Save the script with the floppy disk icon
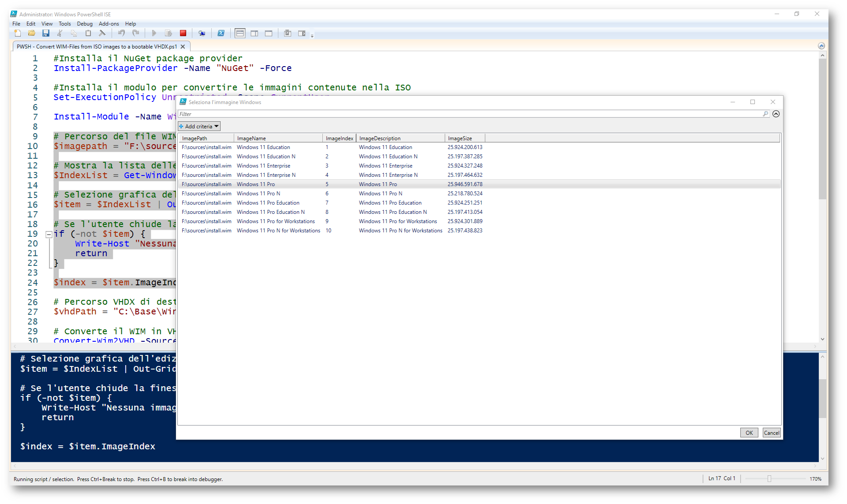Screen dimensions: 847x504 tap(46, 33)
